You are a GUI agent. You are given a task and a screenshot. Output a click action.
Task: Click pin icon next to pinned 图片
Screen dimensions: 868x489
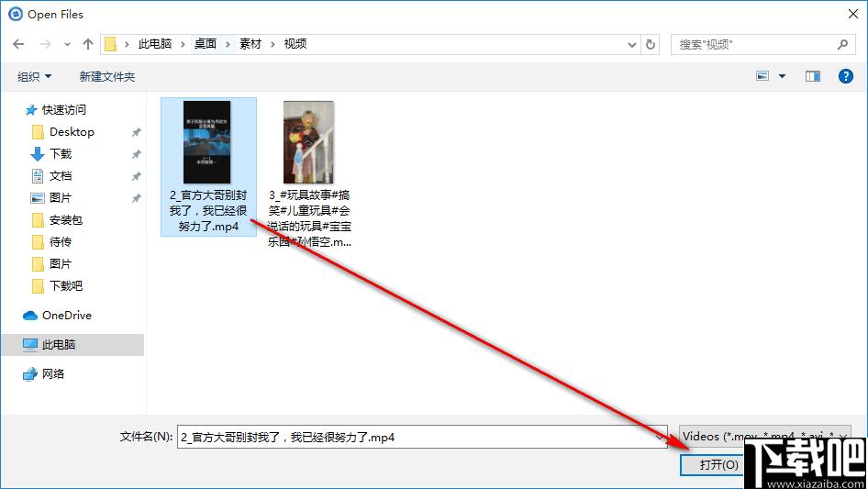pos(136,198)
